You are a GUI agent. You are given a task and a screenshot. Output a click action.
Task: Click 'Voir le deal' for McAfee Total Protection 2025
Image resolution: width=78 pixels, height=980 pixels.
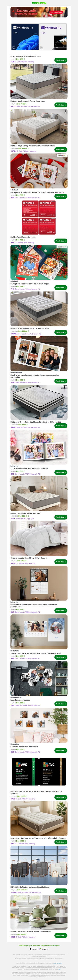[x=61, y=241]
